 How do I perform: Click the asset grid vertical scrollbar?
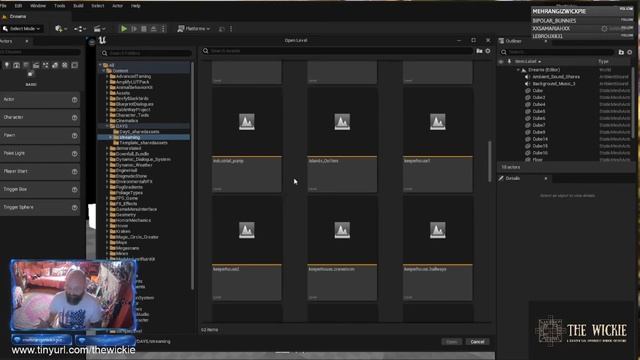tap(490, 162)
